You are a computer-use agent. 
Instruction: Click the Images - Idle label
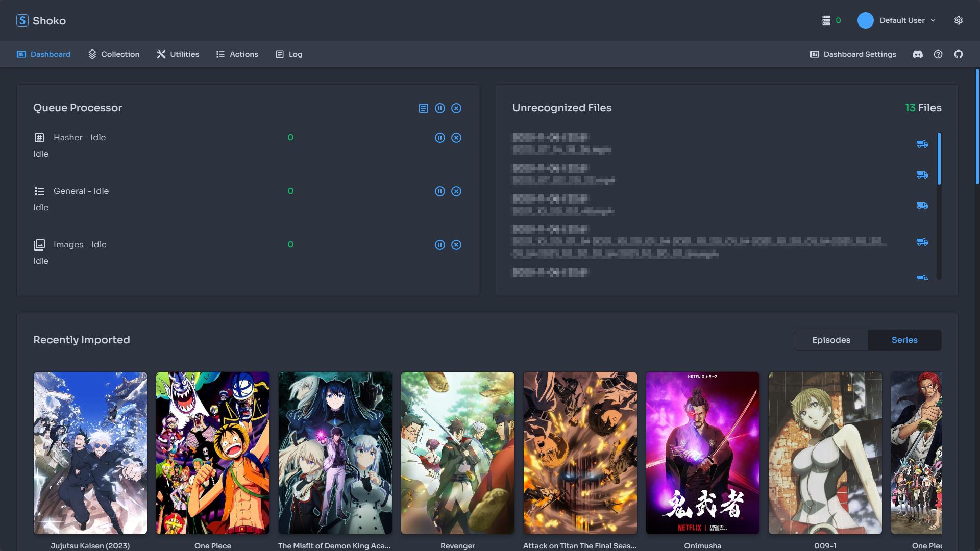[80, 245]
